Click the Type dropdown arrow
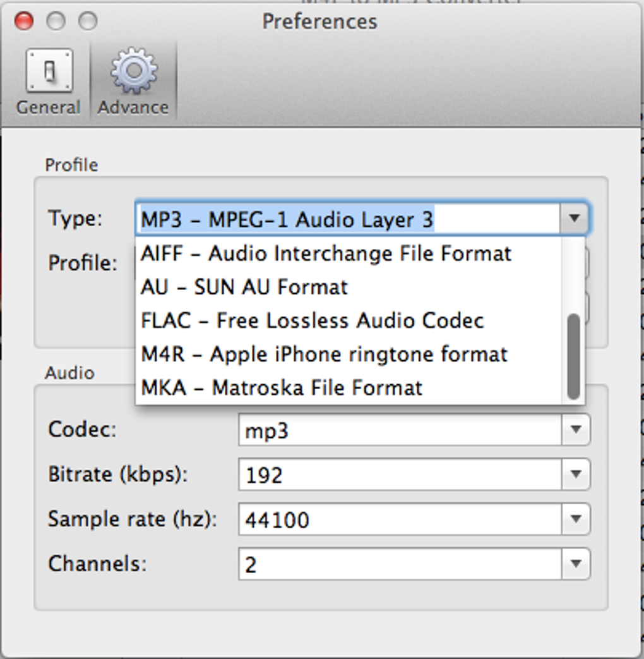 pos(574,219)
